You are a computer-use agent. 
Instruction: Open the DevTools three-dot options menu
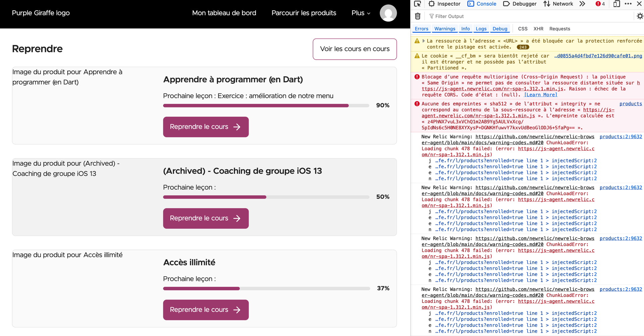628,4
